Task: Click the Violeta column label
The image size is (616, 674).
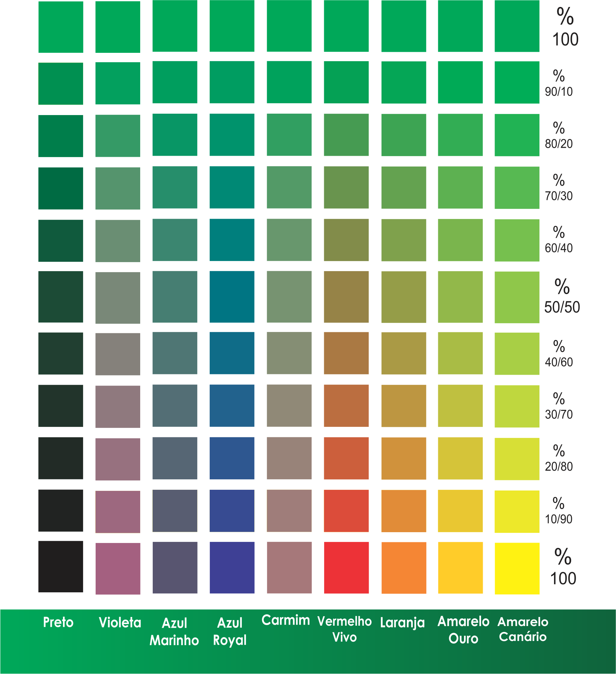Action: point(120,622)
